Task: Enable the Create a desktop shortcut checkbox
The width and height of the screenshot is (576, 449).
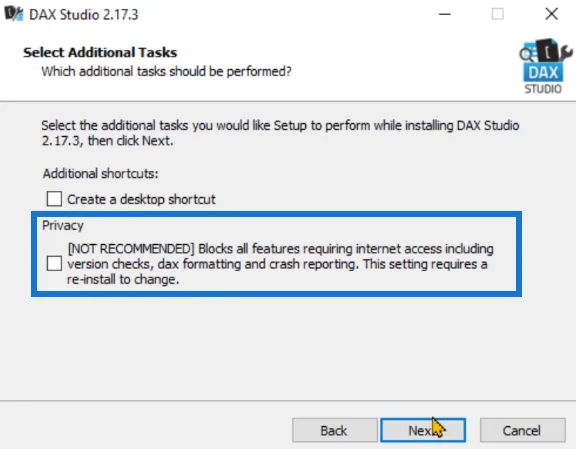Action: tap(54, 199)
